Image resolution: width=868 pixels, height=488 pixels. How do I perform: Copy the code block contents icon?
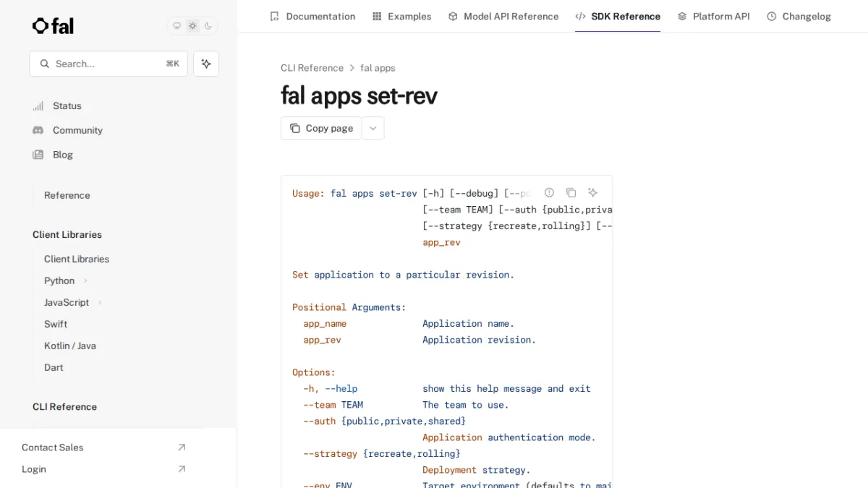[x=571, y=192]
